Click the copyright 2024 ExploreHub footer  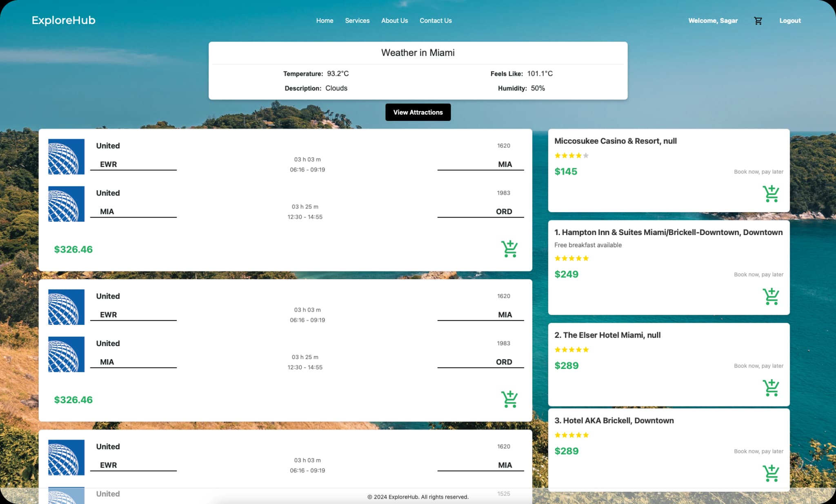coord(418,497)
